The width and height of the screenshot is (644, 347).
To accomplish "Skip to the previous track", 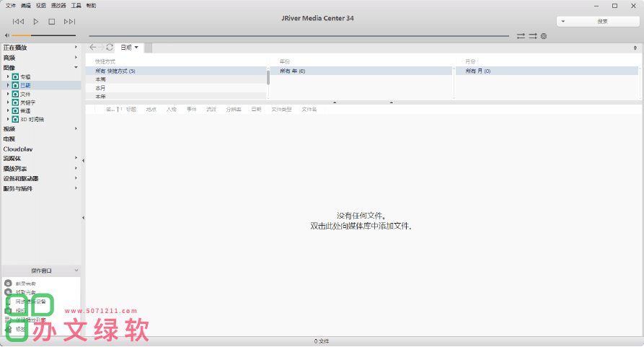I will 18,22.
